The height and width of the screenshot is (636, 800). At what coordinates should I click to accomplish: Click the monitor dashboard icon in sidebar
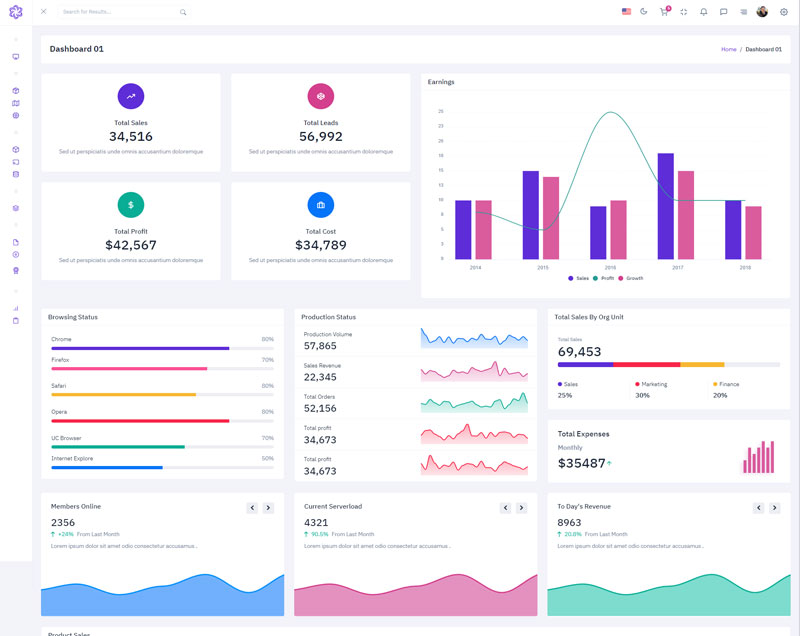pyautogui.click(x=16, y=57)
